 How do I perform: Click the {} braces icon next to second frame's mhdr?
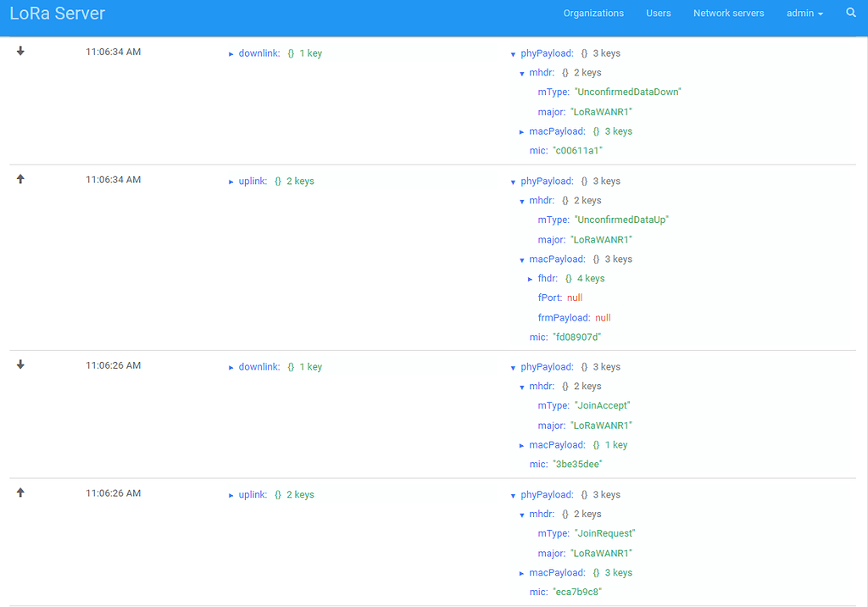565,200
